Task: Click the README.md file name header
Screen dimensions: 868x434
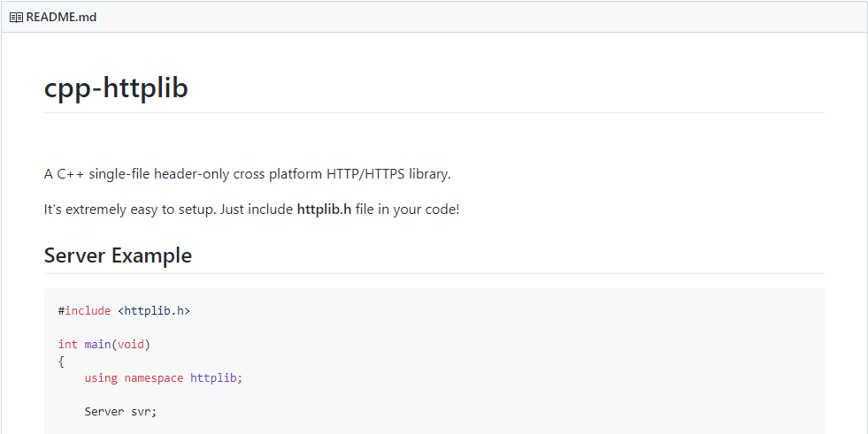Action: pyautogui.click(x=61, y=17)
